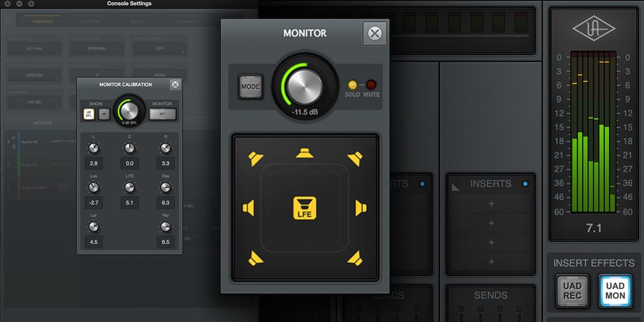Open the Sample Rate 44.1 kHz selector
644x322 pixels.
(35, 48)
